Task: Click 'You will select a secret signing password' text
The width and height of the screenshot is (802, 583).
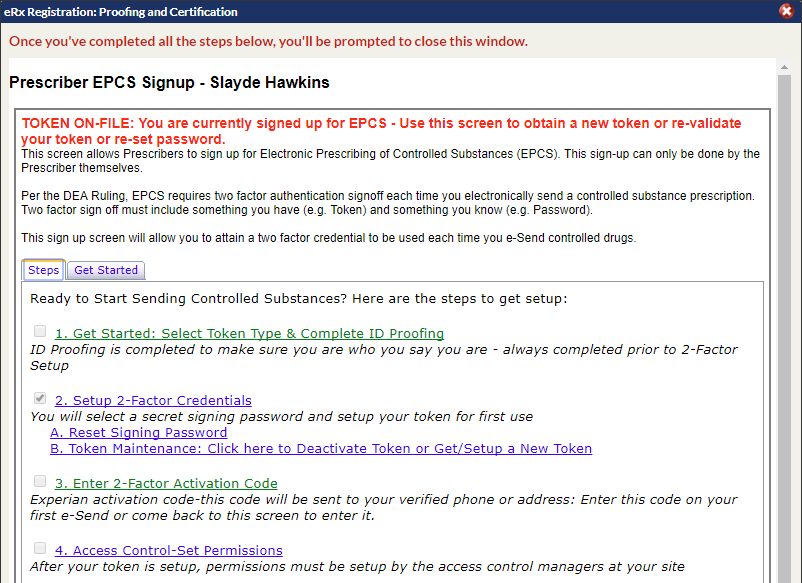Action: point(281,417)
